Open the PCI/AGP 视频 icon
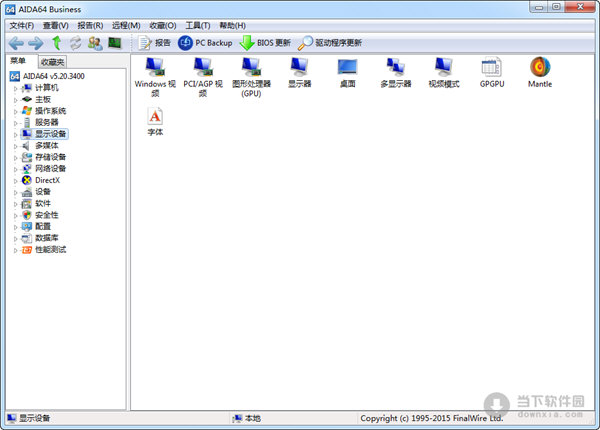 coord(203,77)
